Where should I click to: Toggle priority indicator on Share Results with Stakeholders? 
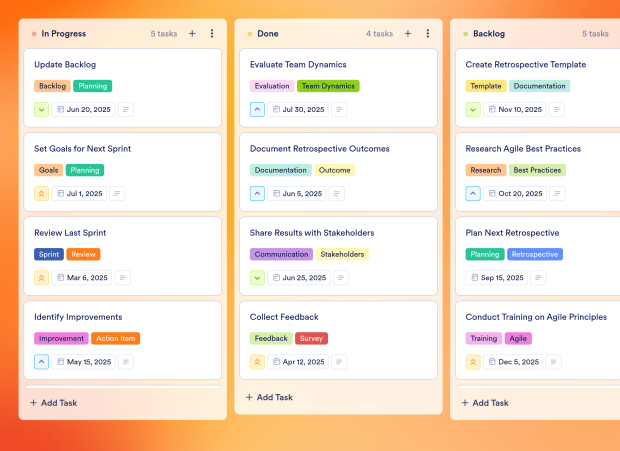[x=258, y=278]
